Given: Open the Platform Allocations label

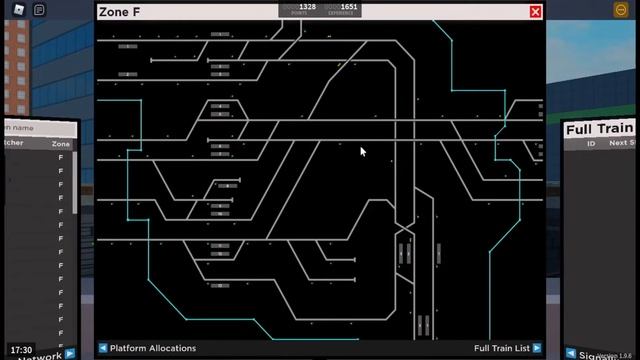Looking at the screenshot, I should coord(153,348).
